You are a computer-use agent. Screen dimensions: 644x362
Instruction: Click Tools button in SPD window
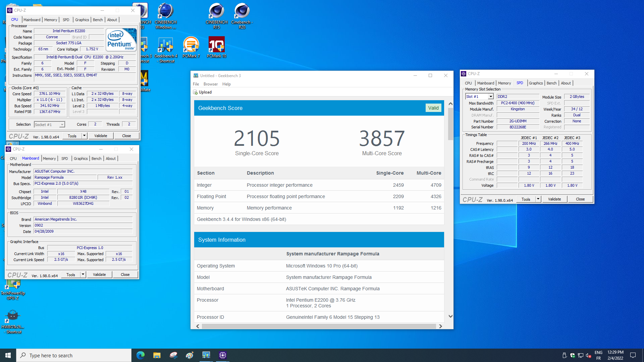click(526, 199)
